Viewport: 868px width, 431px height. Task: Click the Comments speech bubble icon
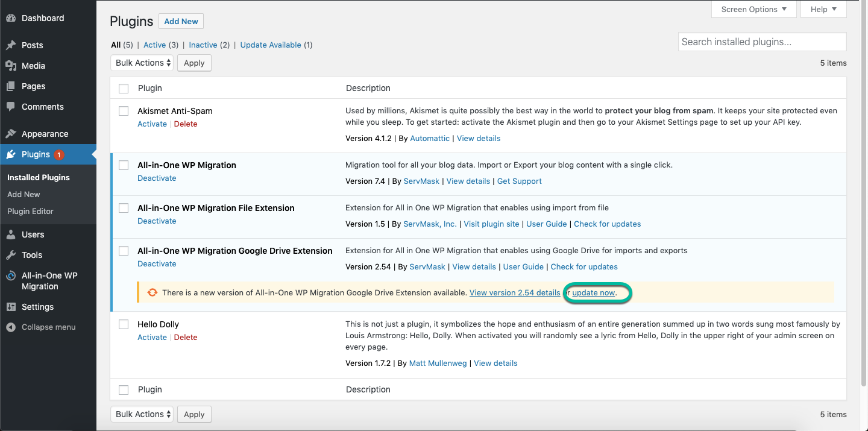click(x=11, y=107)
